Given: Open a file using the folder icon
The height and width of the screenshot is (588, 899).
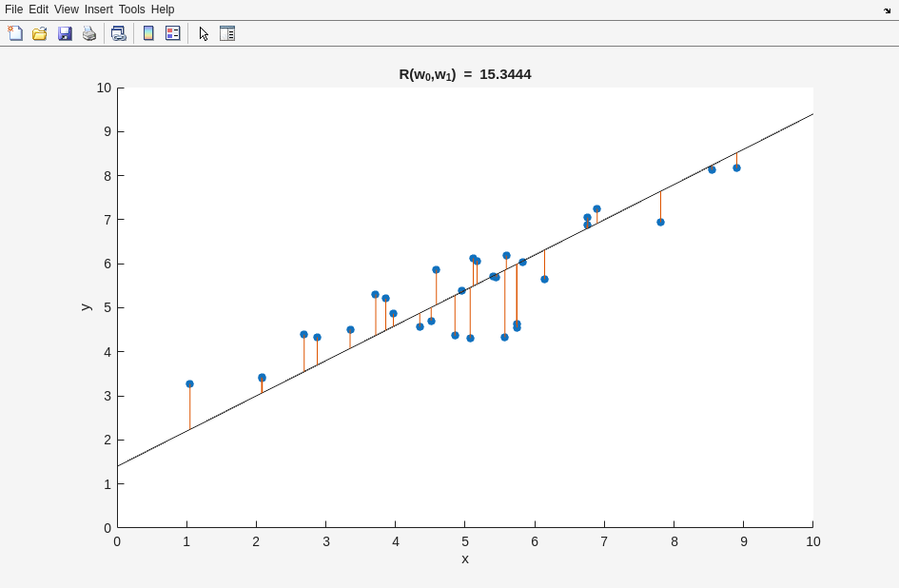Looking at the screenshot, I should click(40, 33).
